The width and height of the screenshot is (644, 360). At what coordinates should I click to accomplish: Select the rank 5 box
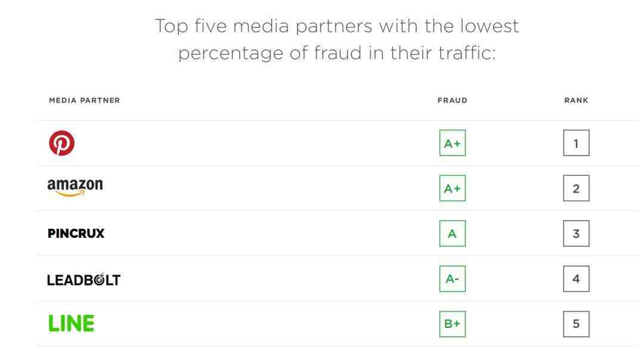click(576, 324)
